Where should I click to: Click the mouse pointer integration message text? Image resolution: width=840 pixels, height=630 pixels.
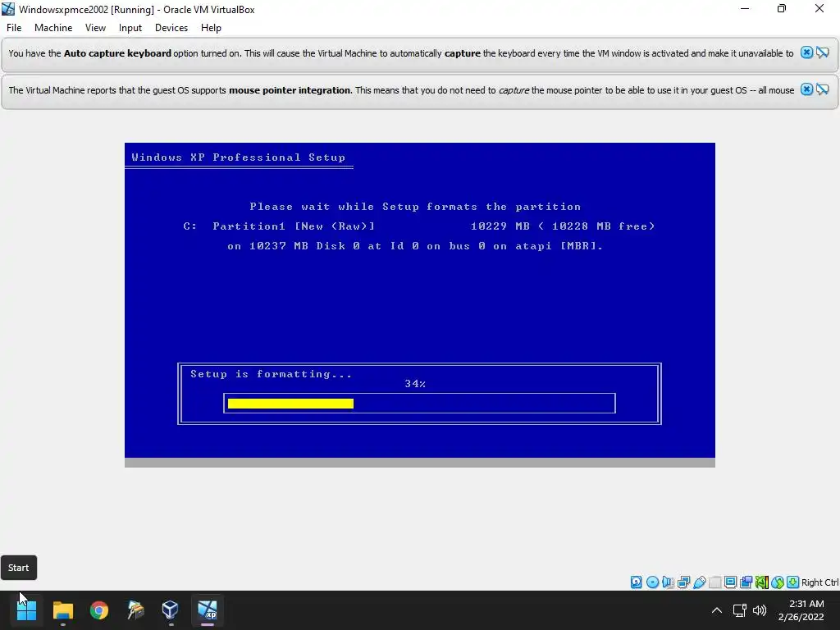tap(401, 90)
